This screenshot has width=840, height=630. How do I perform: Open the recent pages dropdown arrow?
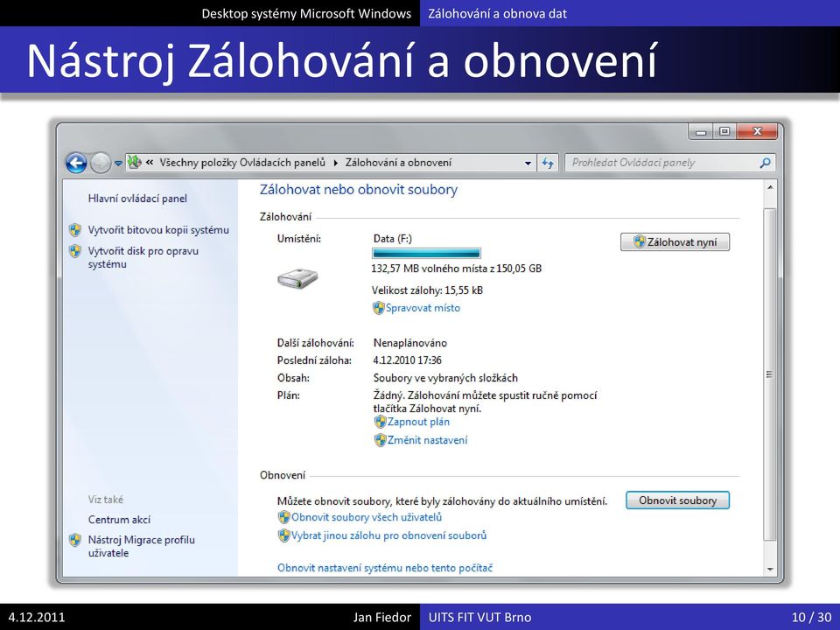pos(118,164)
